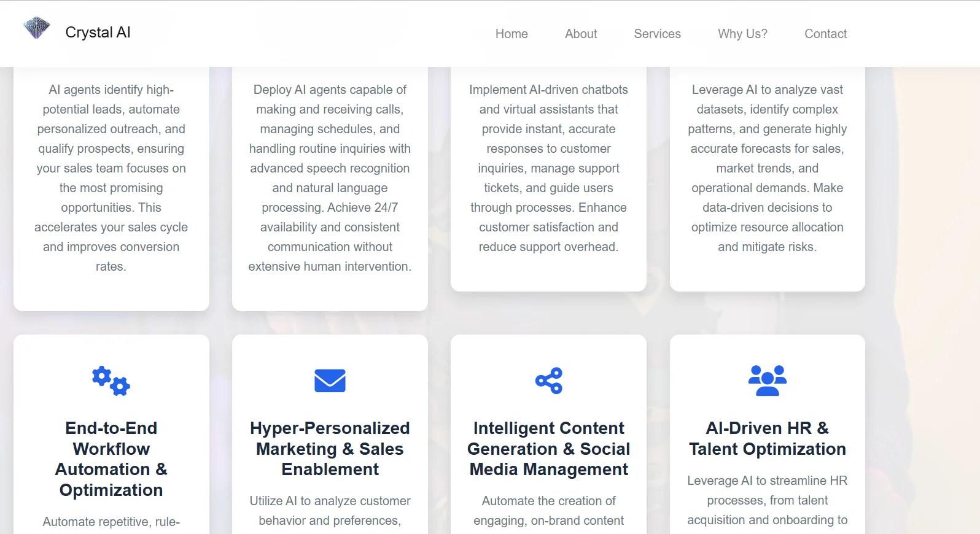Select End-to-End Workflow Automation & Optimization heading
The height and width of the screenshot is (534, 980).
coord(111,459)
